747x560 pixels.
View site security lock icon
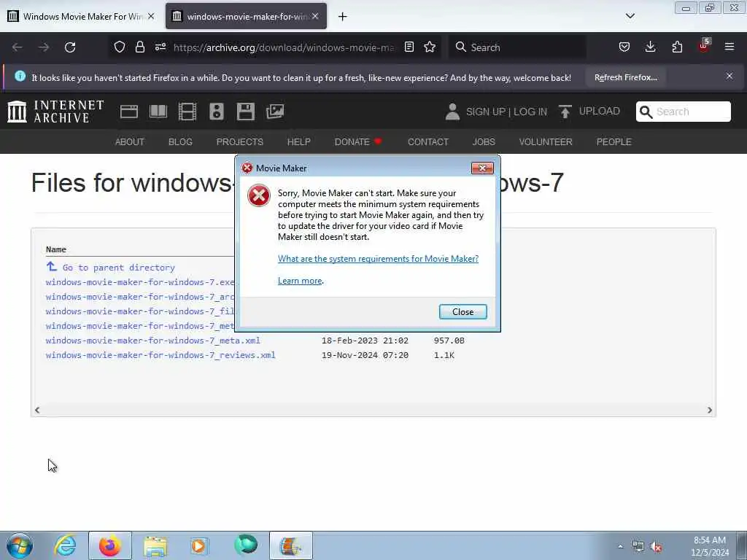pyautogui.click(x=139, y=47)
